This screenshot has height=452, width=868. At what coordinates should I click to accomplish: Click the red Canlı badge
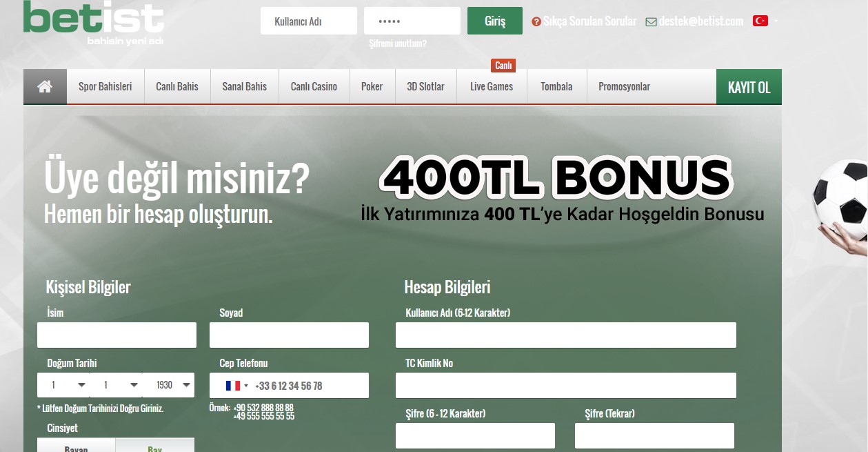[503, 66]
